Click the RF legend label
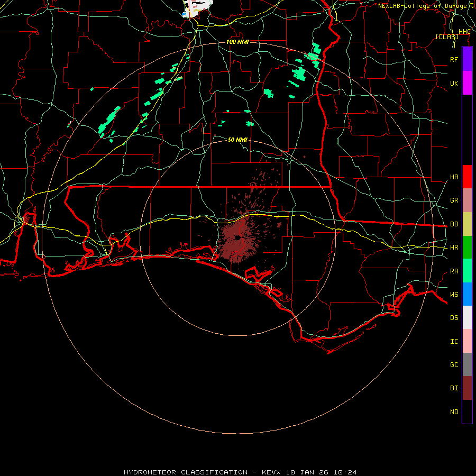The width and height of the screenshot is (476, 476). point(454,59)
